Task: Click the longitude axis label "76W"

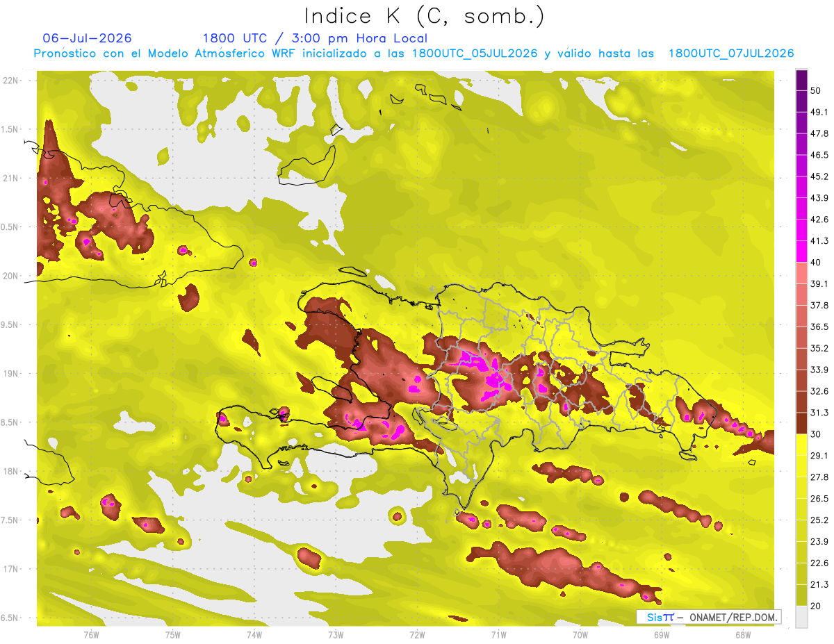Action: (x=91, y=634)
